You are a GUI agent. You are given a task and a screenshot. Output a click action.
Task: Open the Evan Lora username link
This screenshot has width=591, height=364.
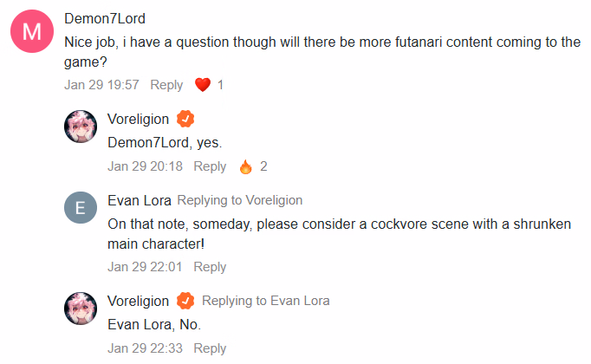pyautogui.click(x=139, y=200)
